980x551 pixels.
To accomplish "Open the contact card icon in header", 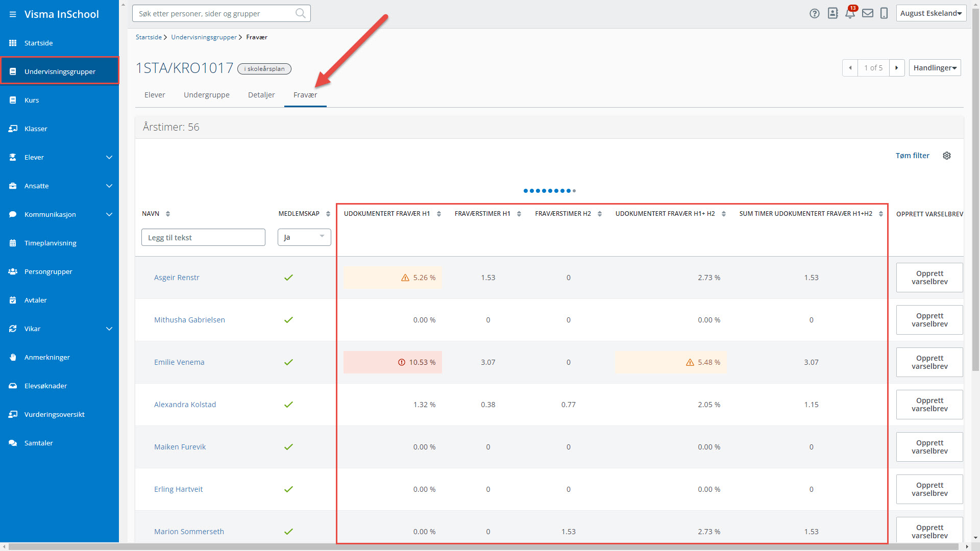I will point(832,14).
